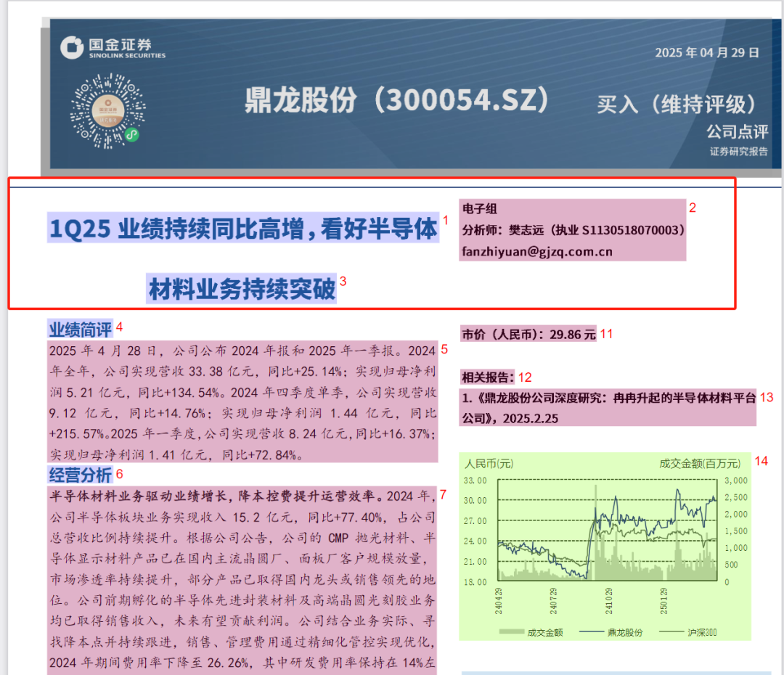The width and height of the screenshot is (784, 675).
Task: Click the chart axis title 人民币(元)
Action: [489, 464]
